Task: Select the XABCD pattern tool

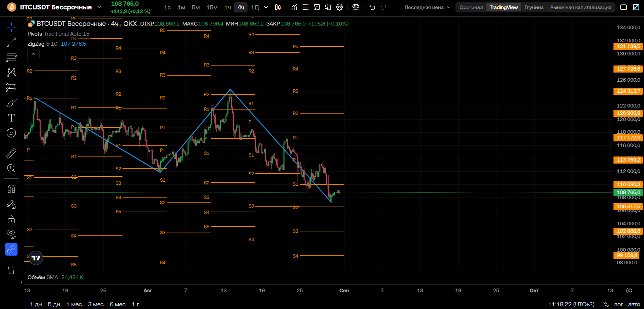Action: click(x=11, y=72)
